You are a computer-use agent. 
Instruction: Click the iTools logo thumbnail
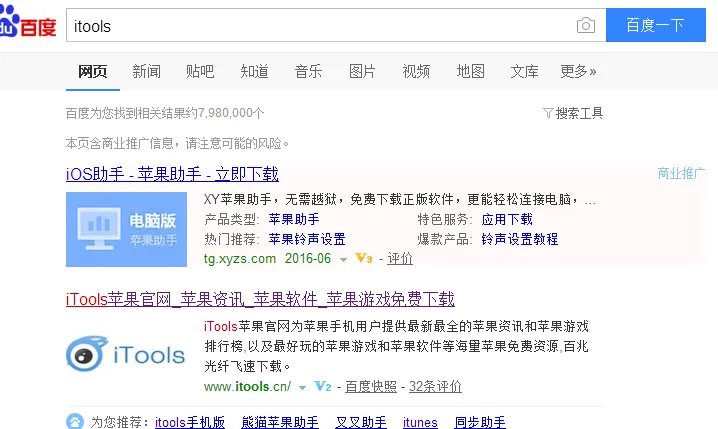point(126,354)
